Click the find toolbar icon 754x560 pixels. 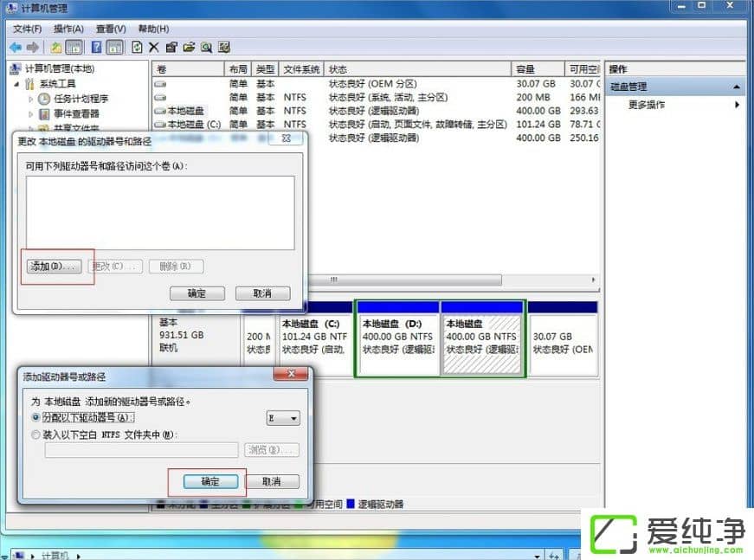(208, 48)
